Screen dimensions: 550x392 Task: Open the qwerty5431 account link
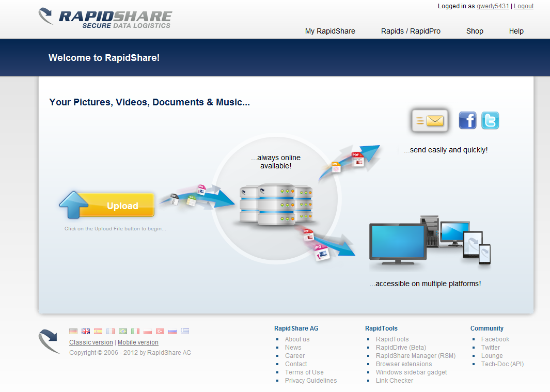pos(493,6)
